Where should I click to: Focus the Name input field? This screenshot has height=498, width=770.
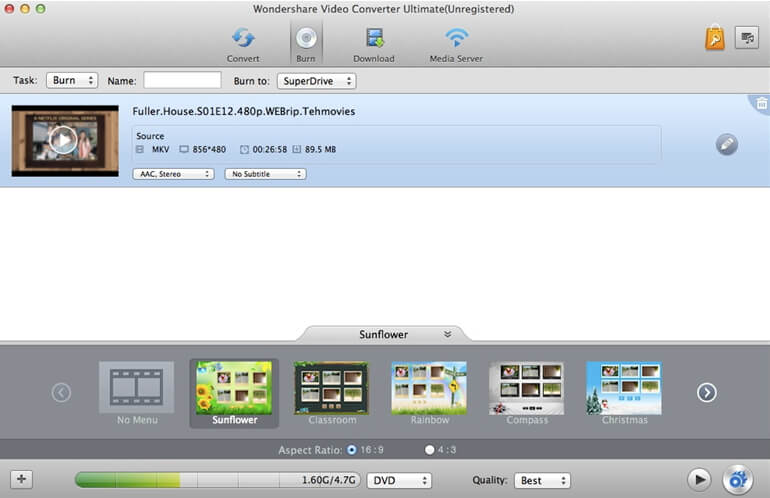(182, 80)
